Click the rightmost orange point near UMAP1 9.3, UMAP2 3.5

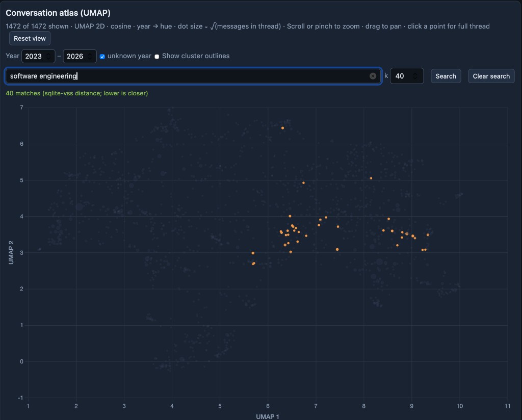(x=428, y=235)
